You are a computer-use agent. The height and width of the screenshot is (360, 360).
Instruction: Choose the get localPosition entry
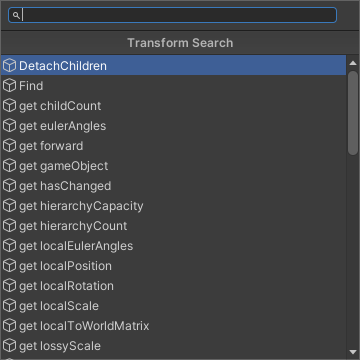[x=173, y=266]
